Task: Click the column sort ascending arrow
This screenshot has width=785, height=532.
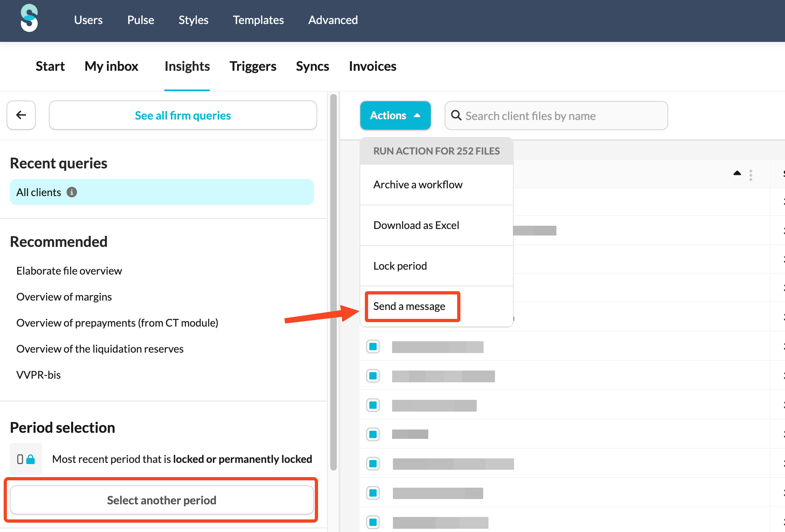Action: 737,173
